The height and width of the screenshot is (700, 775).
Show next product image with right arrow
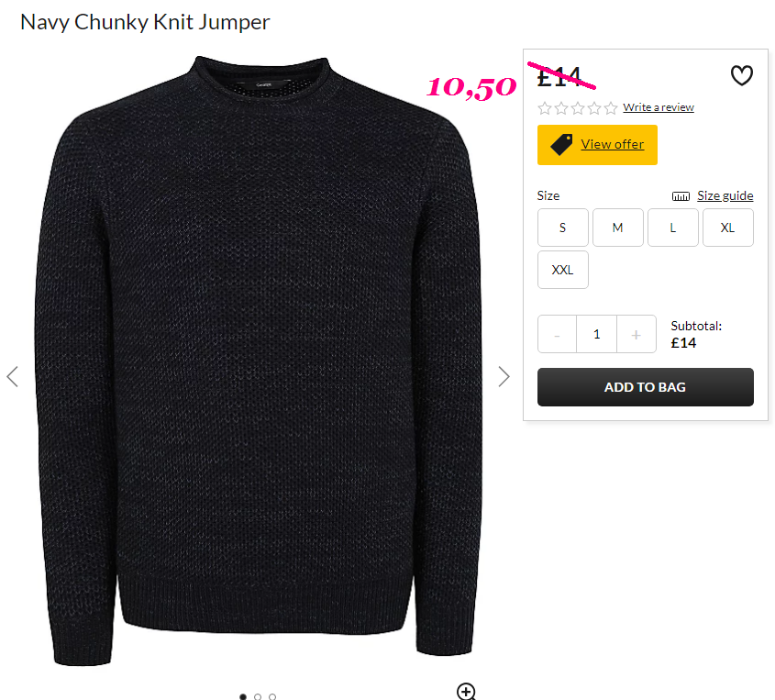[504, 377]
